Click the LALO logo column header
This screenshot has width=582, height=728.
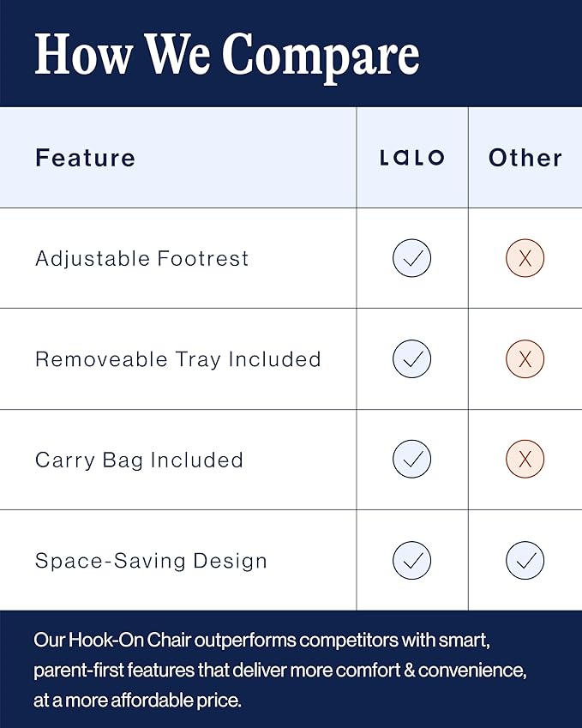(x=412, y=158)
